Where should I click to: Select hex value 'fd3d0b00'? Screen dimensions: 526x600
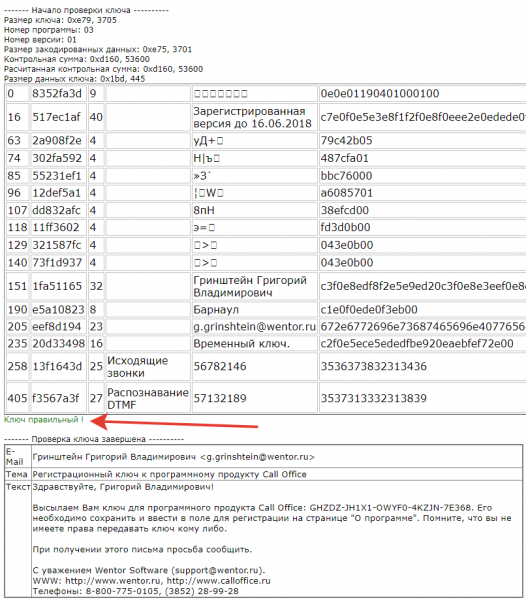coord(345,227)
